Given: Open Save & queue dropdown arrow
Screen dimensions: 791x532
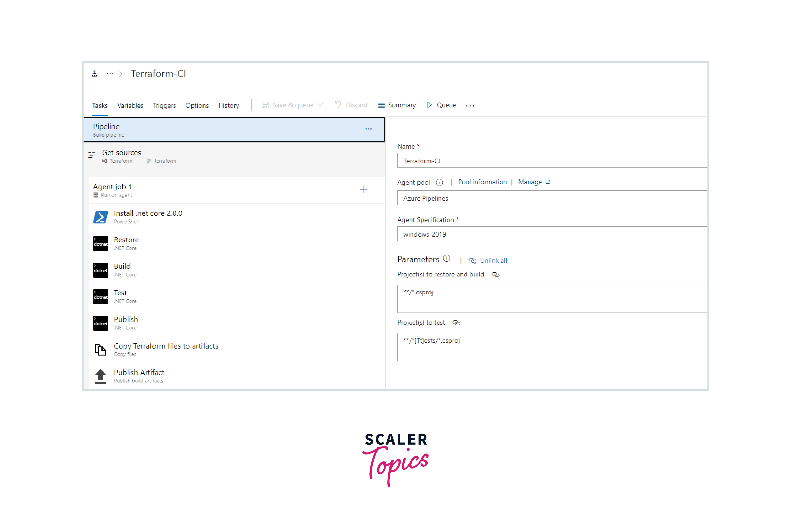Looking at the screenshot, I should (x=320, y=105).
